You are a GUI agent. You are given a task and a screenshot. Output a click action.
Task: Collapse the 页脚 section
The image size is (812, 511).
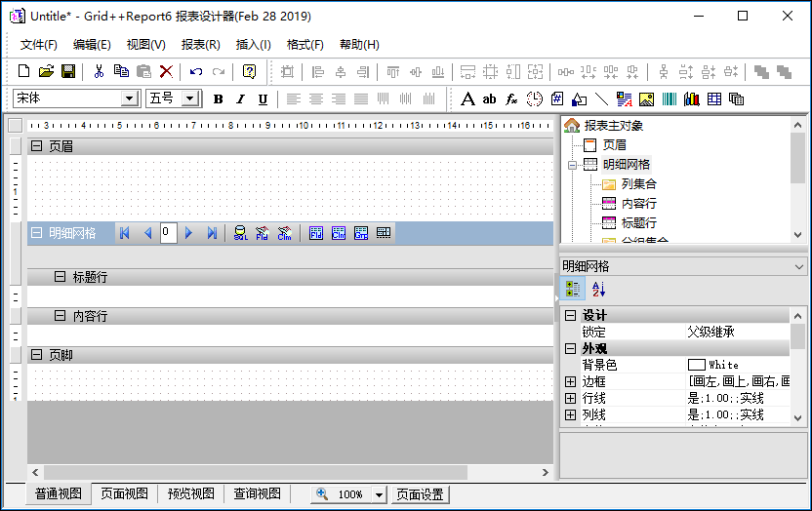[36, 354]
